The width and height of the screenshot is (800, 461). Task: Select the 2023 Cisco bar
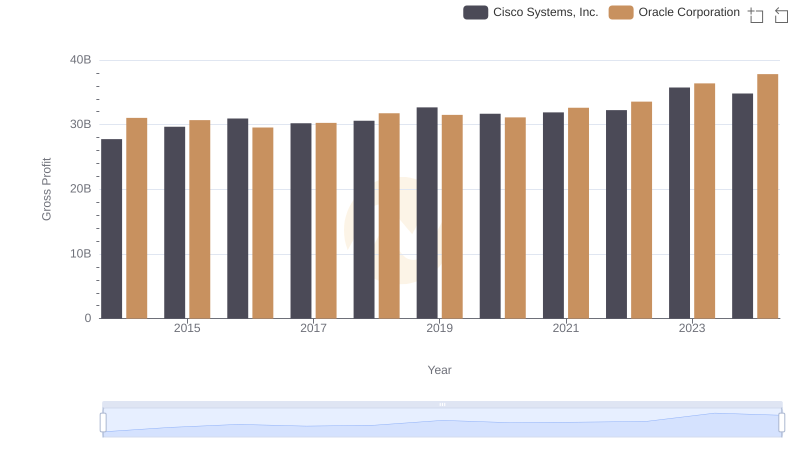[680, 203]
